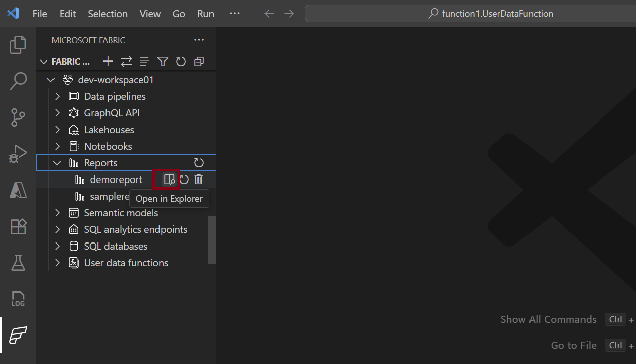Open the Microsoft Fabric panel more actions

tap(199, 40)
